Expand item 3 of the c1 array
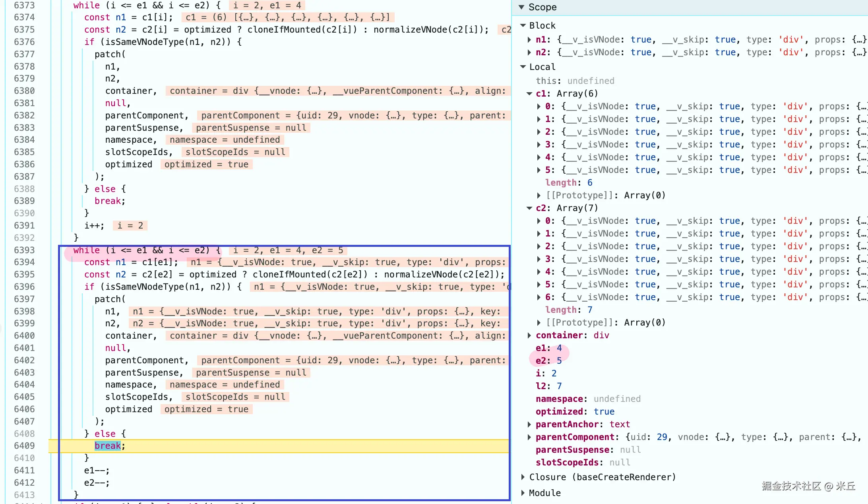Viewport: 868px width, 504px height. [x=539, y=145]
